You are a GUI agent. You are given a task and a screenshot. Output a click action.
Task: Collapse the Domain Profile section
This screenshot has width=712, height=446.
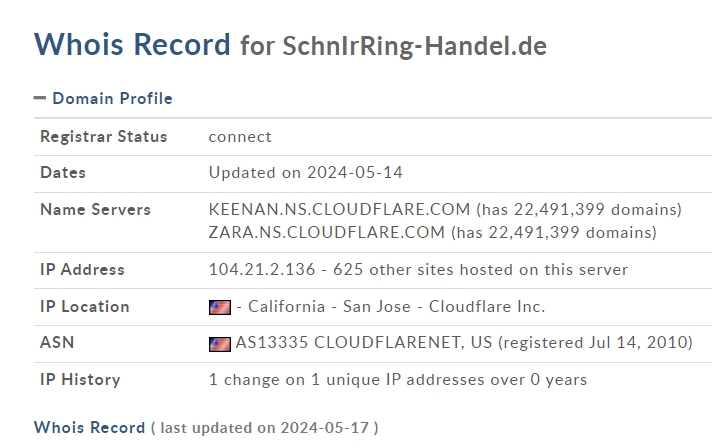(40, 98)
